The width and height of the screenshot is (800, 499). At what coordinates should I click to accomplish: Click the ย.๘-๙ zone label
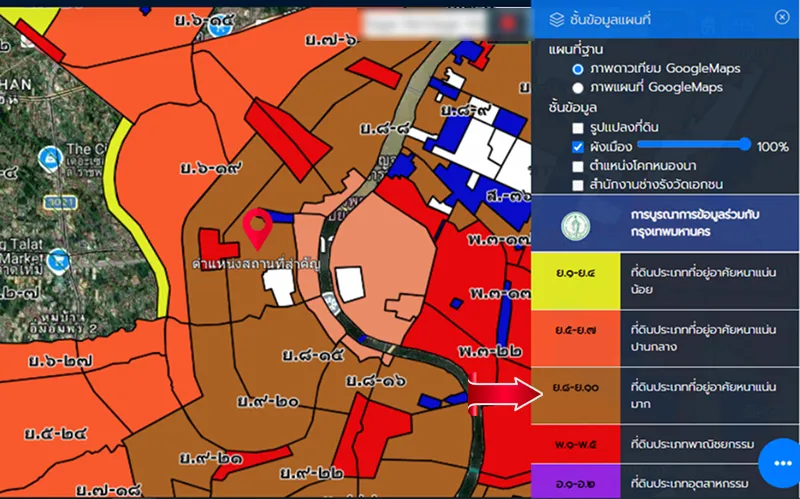point(467,110)
